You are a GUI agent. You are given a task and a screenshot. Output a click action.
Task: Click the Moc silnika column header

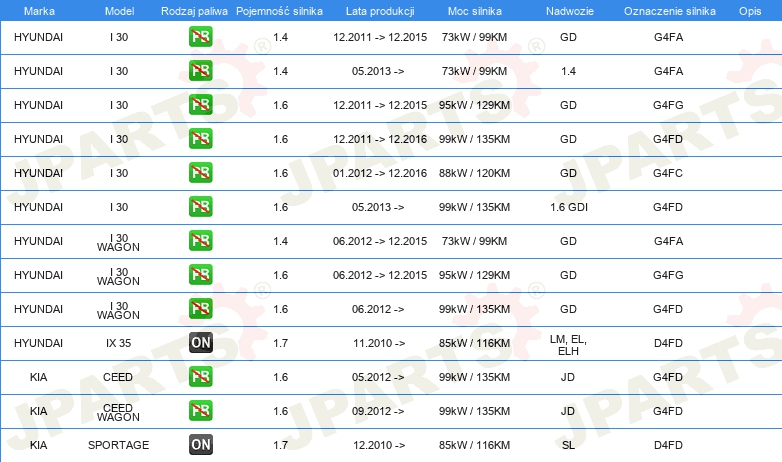474,11
